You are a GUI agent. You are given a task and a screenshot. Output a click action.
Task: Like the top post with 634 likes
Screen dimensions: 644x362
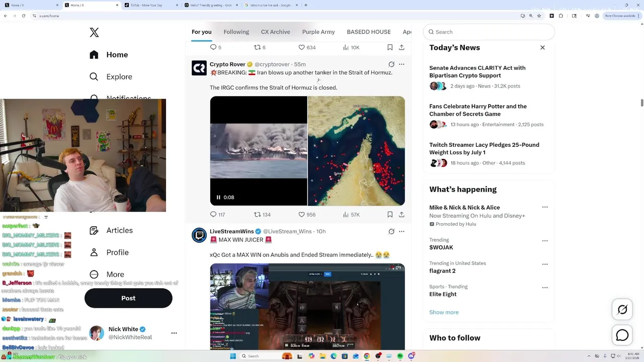pos(301,47)
